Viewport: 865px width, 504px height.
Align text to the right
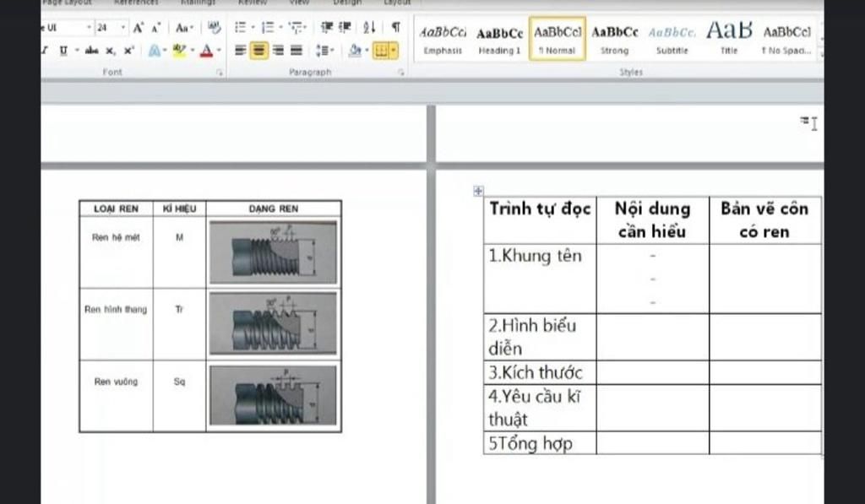[x=279, y=51]
